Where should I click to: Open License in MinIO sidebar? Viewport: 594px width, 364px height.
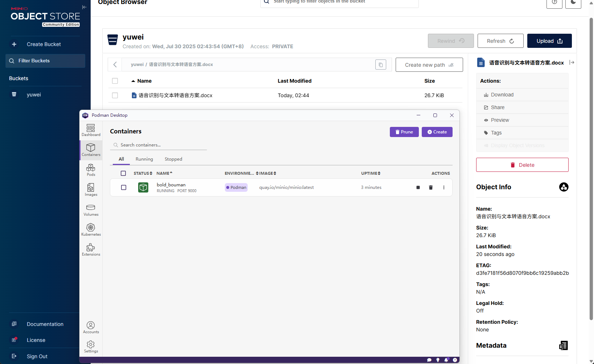(x=36, y=340)
